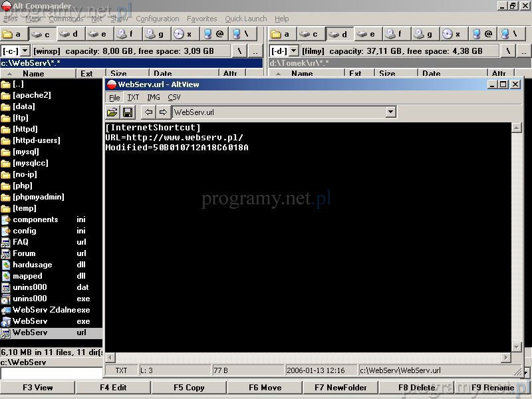The height and width of the screenshot is (399, 532).
Task: Go to previous file with left arrow
Action: (x=149, y=112)
